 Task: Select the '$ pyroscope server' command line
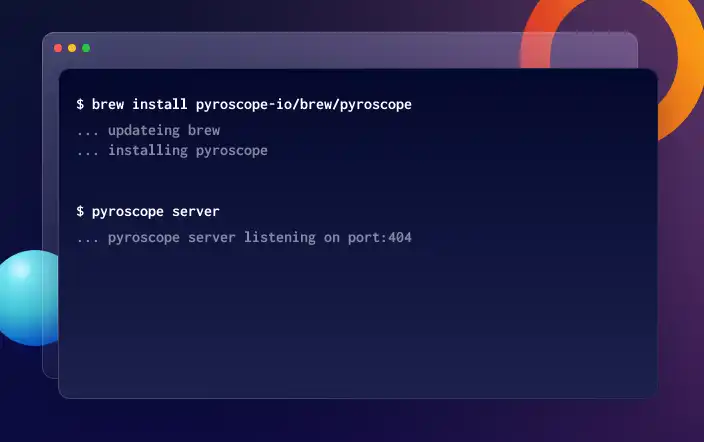click(x=148, y=212)
